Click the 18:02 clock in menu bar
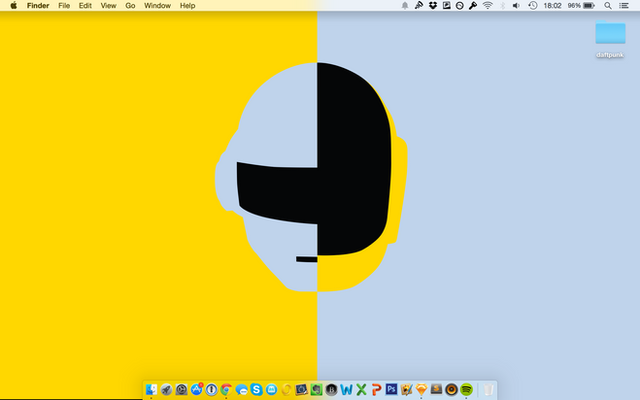This screenshot has width=640, height=400. (x=552, y=6)
